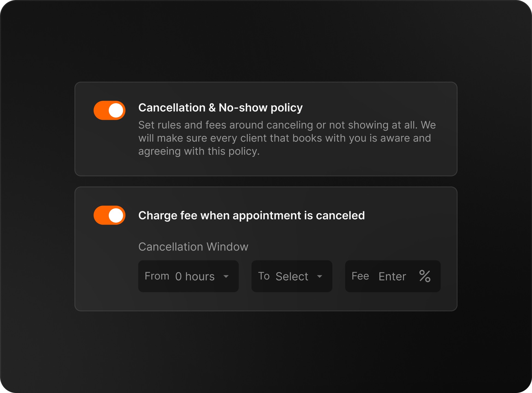Click the caret arrow beside 0 hours
This screenshot has height=393, width=532.
point(226,276)
